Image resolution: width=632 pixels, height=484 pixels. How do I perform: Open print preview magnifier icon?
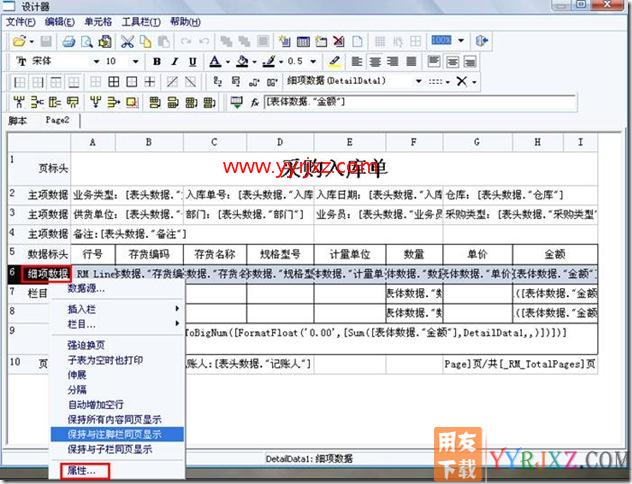[x=87, y=41]
